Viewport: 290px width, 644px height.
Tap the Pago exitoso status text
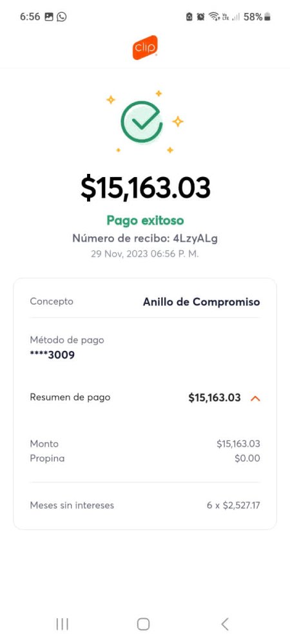145,220
